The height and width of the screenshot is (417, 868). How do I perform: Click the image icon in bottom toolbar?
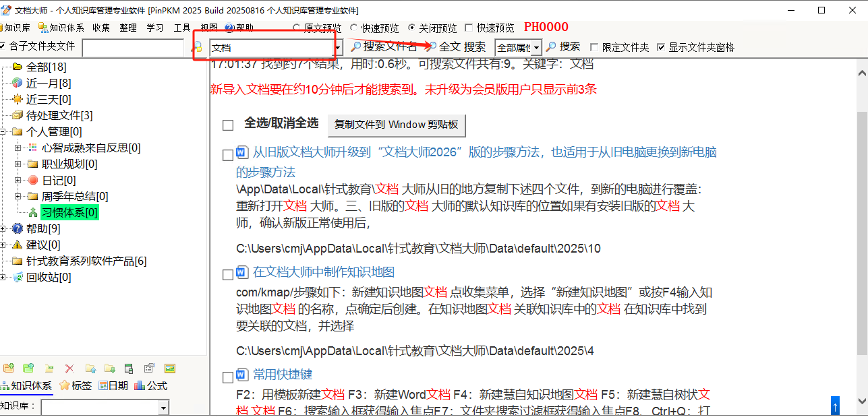170,368
